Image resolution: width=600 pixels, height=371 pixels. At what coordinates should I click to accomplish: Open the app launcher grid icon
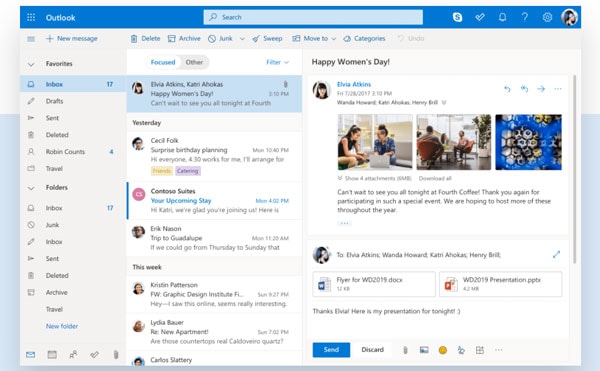(31, 17)
